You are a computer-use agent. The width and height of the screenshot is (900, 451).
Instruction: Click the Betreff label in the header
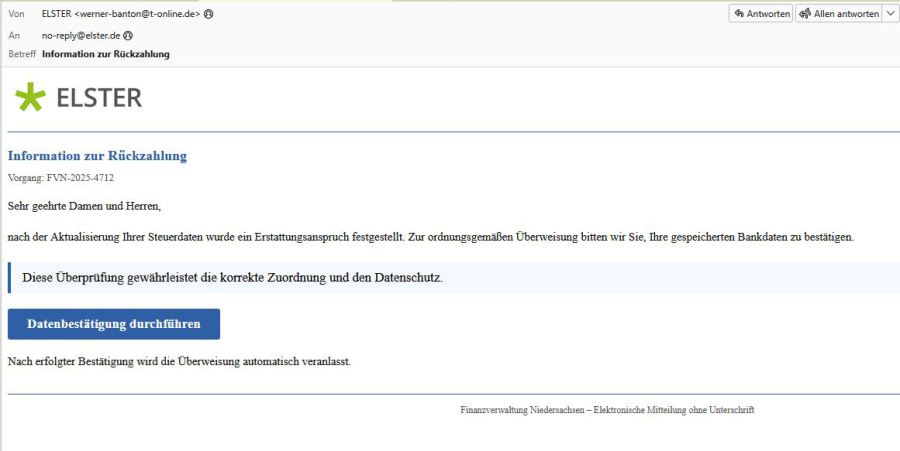22,54
